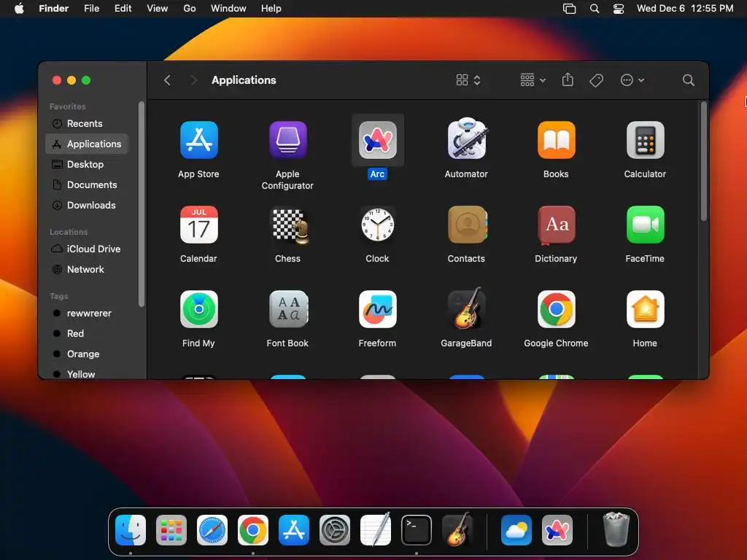Open the File menu
This screenshot has height=560, width=747.
[91, 8]
